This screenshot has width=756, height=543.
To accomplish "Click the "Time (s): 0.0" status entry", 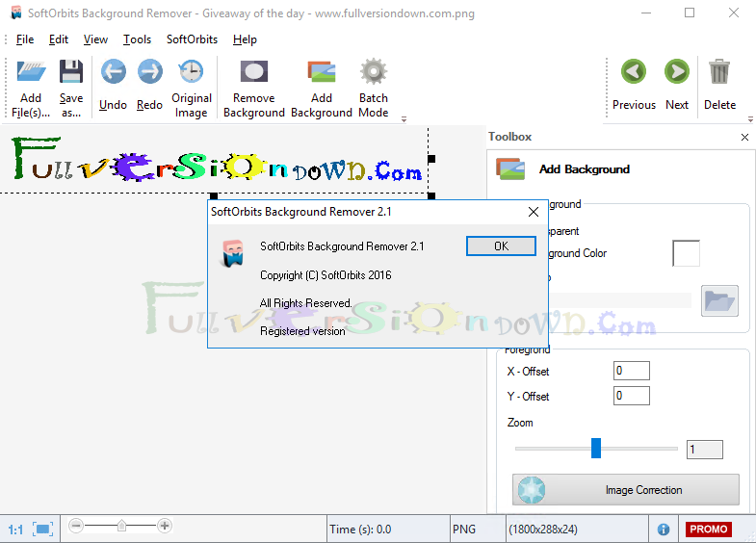I will [360, 530].
